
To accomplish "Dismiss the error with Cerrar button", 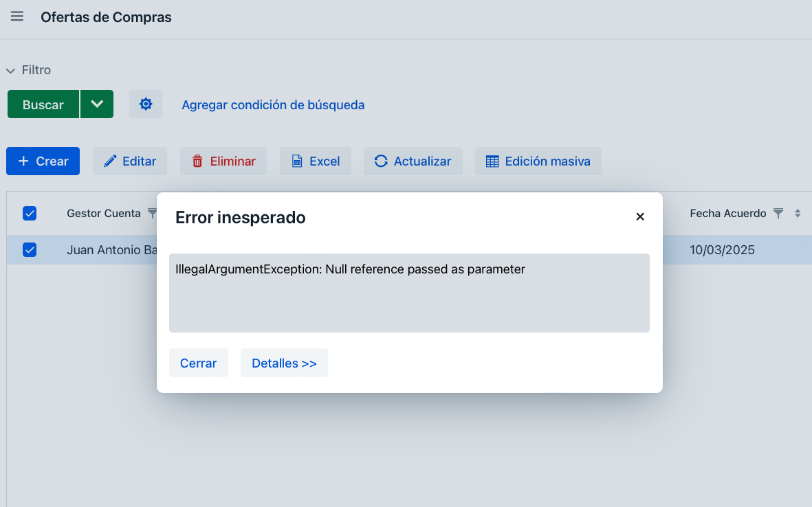I will click(x=198, y=363).
